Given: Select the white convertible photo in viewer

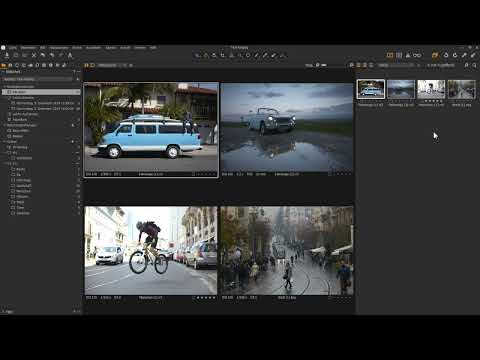Looking at the screenshot, I should point(287,127).
